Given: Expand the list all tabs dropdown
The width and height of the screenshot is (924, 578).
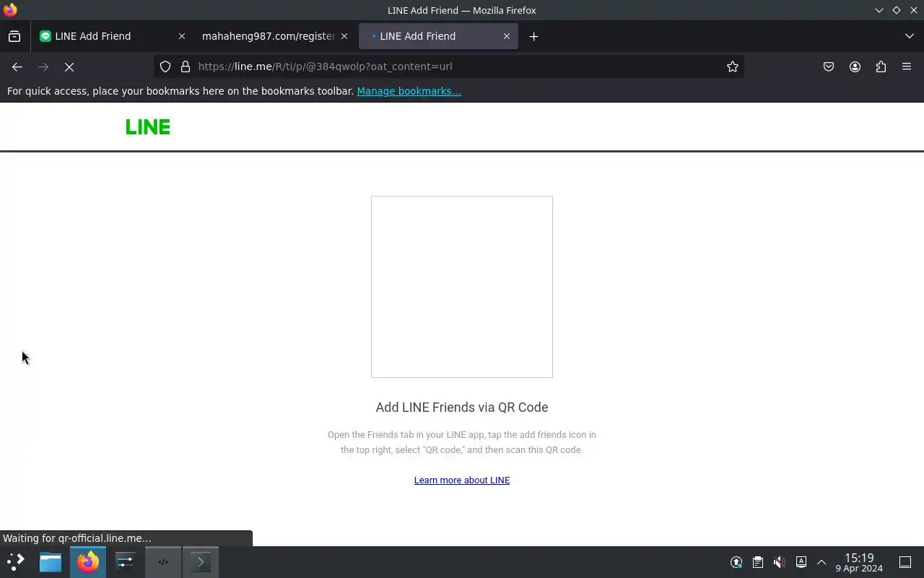Looking at the screenshot, I should point(909,36).
